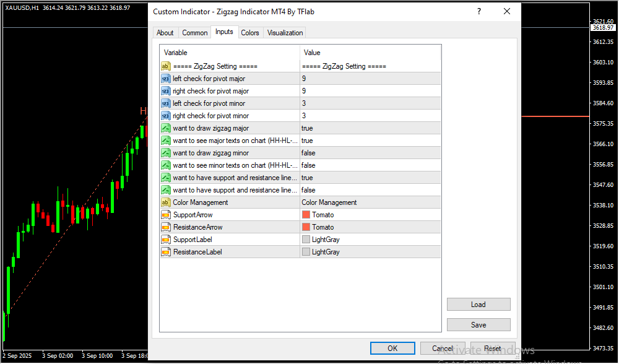Click the color icon beside SupportArrow

pyautogui.click(x=165, y=215)
